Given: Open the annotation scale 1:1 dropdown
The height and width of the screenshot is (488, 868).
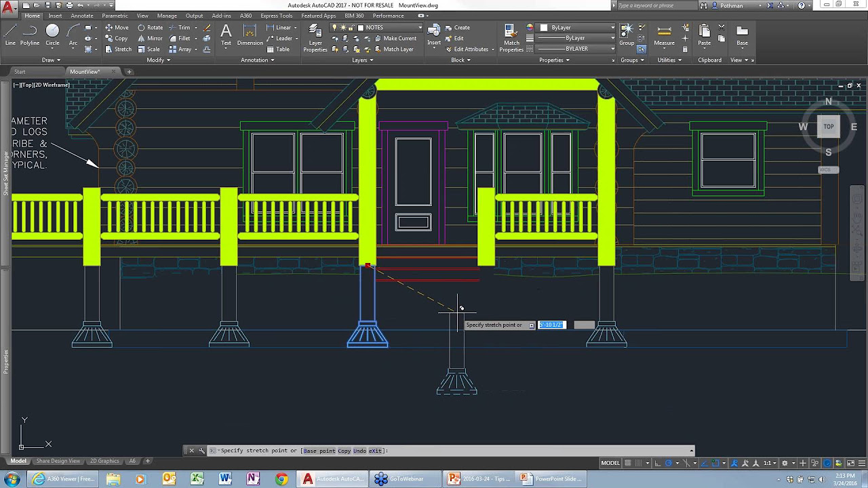Looking at the screenshot, I should 770,463.
